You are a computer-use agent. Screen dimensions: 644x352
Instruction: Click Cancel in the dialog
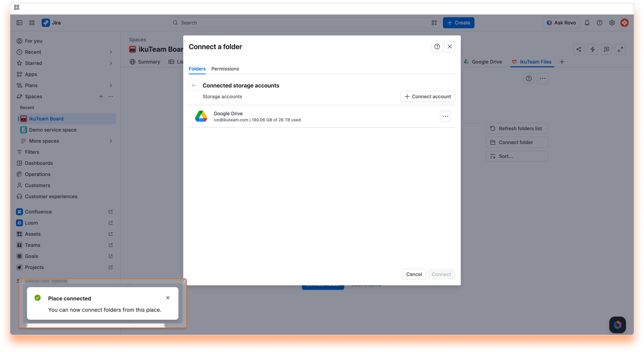(414, 274)
